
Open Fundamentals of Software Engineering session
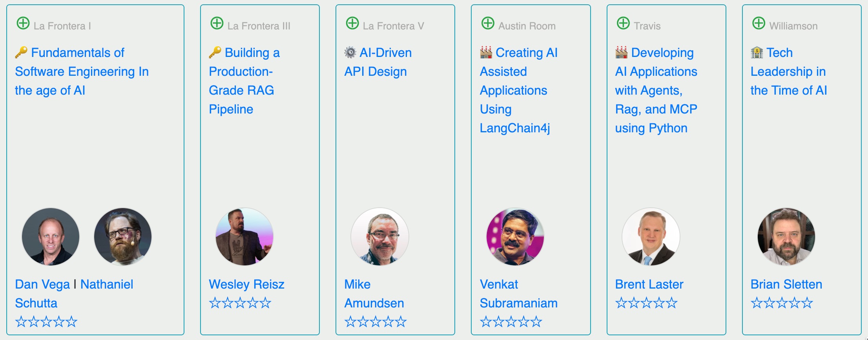[x=82, y=71]
